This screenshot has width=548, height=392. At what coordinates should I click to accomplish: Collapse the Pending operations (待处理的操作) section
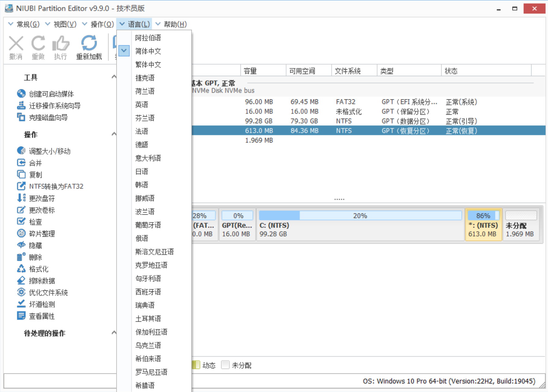pos(114,333)
